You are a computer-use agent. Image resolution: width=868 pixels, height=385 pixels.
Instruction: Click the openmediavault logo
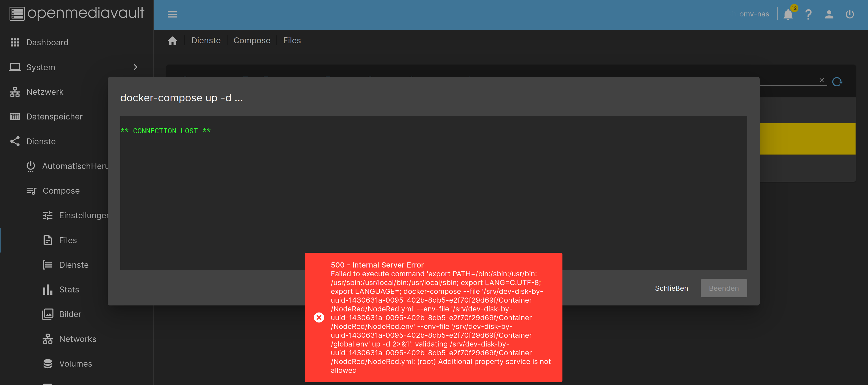coord(77,14)
